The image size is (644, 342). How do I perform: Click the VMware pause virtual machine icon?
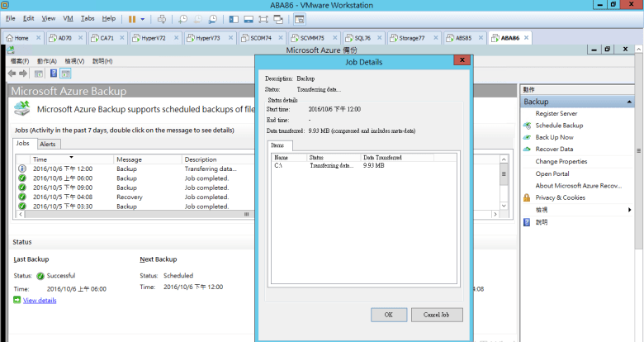tap(132, 18)
